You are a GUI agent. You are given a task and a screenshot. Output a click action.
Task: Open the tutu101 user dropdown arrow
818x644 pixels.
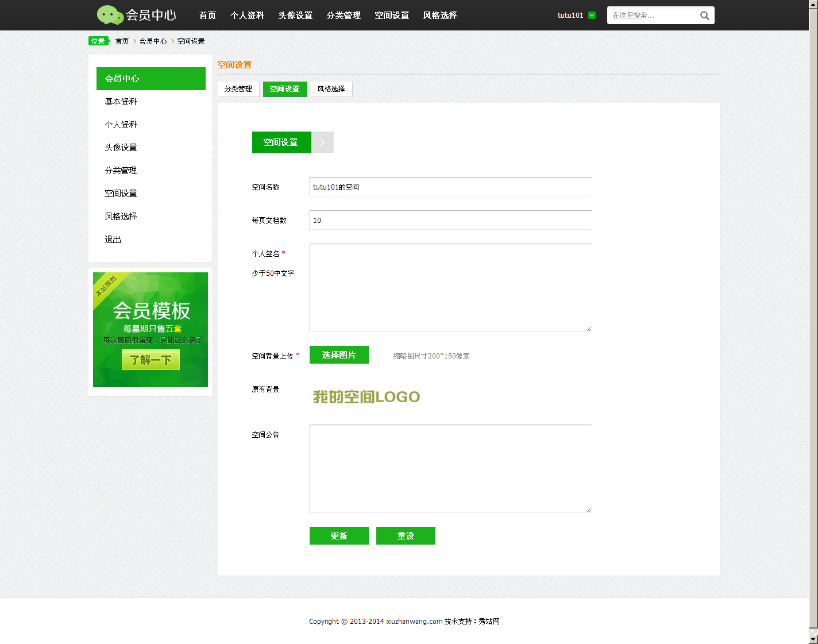coord(592,16)
